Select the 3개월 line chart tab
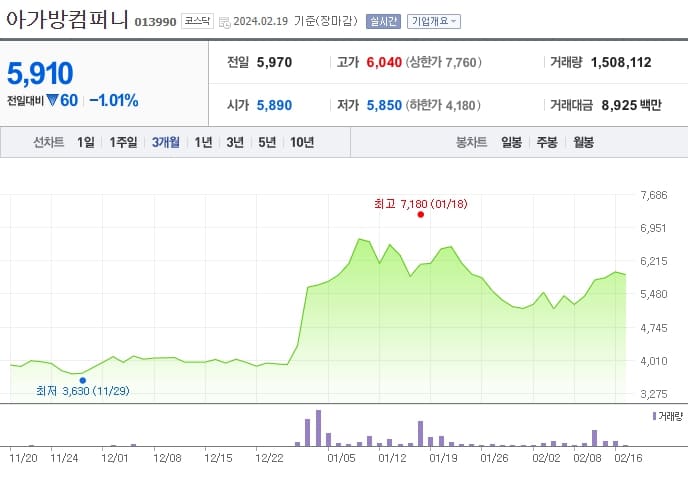Image resolution: width=688 pixels, height=480 pixels. click(165, 142)
